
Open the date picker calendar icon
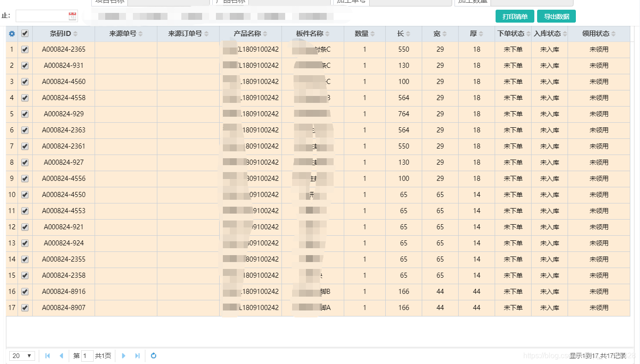point(72,16)
